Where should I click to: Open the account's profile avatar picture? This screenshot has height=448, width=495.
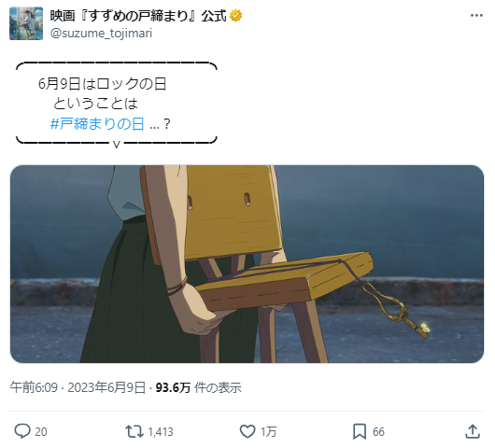(x=26, y=23)
